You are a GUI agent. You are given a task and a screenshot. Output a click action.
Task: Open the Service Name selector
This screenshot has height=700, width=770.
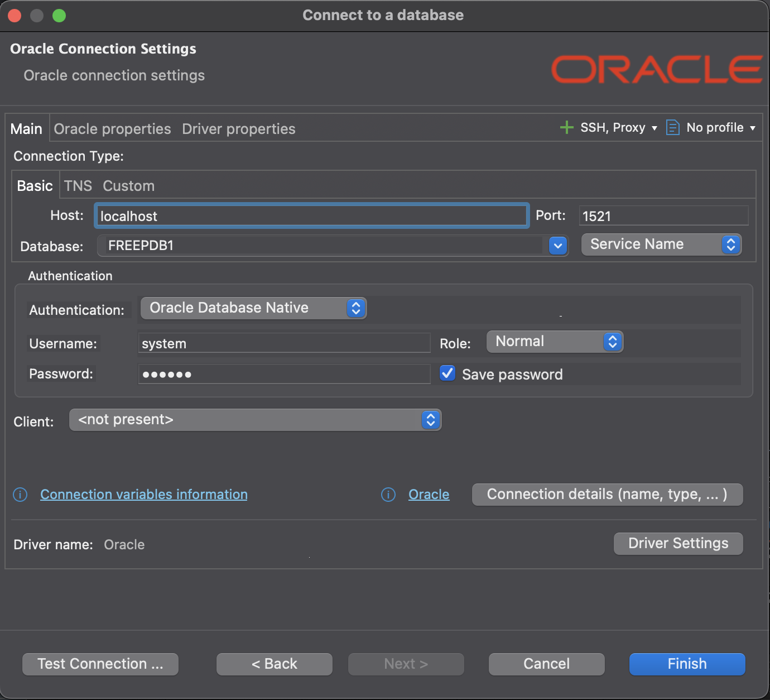(x=661, y=244)
